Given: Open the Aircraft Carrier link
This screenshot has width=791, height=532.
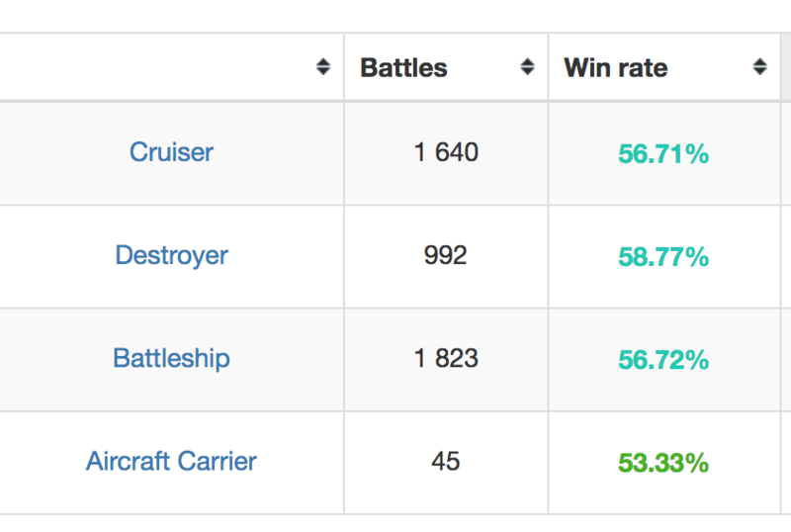Looking at the screenshot, I should coord(171,461).
